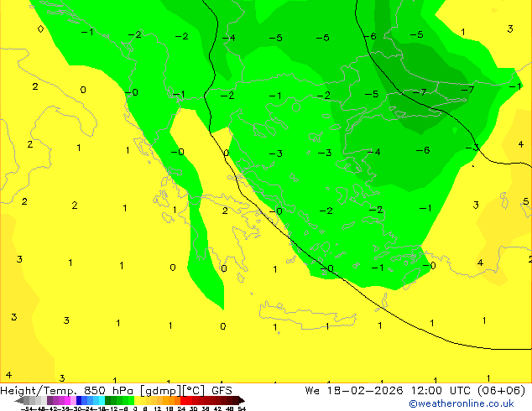Select the '850 hPa' pressure level text

[108, 391]
